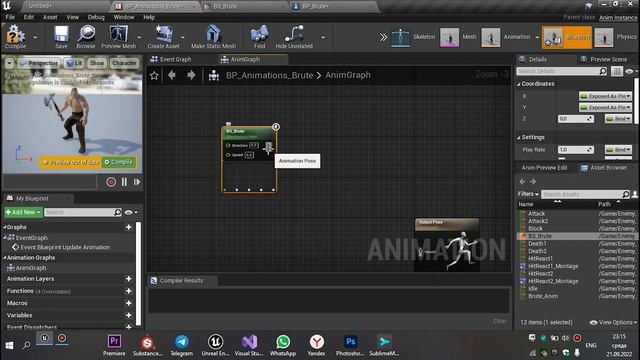Screen dimensions: 640x360
Task: Switch to Skeleton editor mode
Action: point(413,37)
